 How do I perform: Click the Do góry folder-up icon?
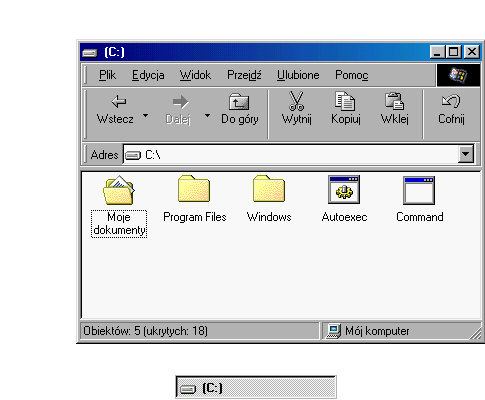239,102
